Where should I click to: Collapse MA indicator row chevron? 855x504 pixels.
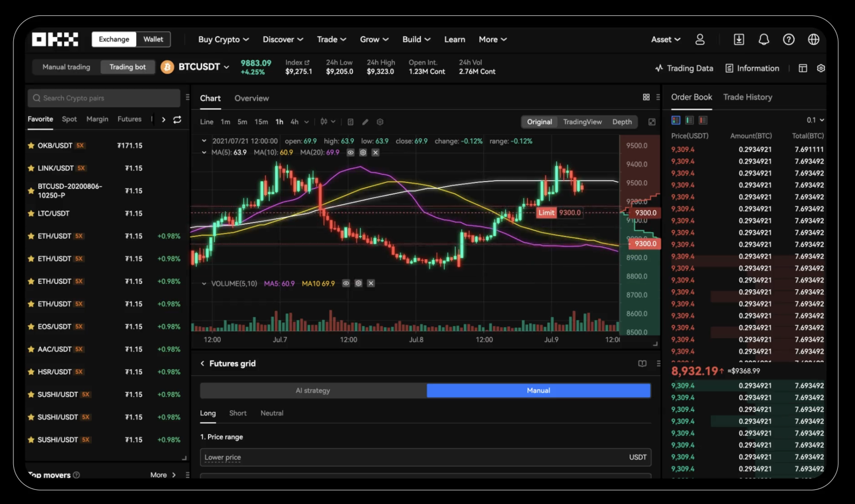(204, 152)
